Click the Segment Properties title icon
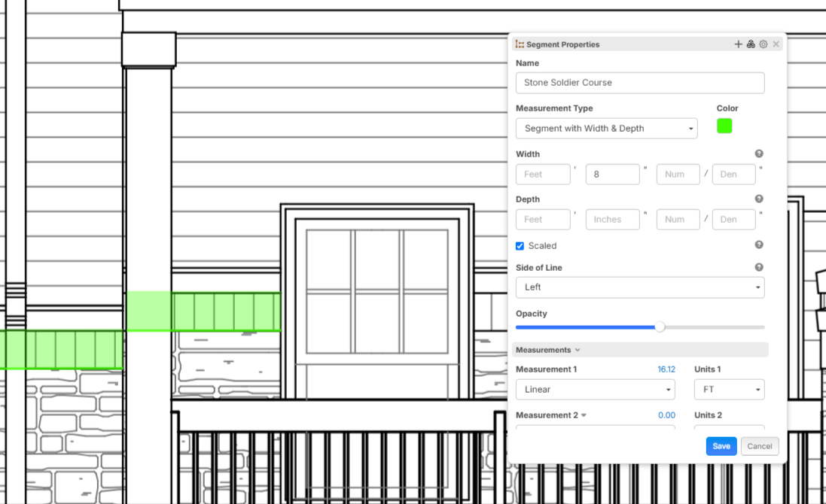Image resolution: width=826 pixels, height=504 pixels. pyautogui.click(x=520, y=44)
